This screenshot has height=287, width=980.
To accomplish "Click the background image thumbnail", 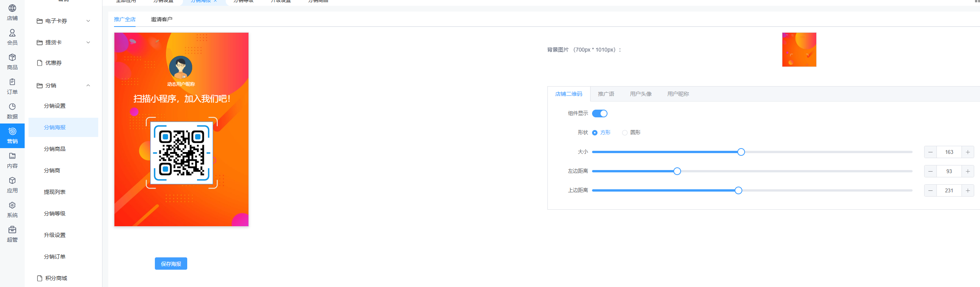I will 799,50.
